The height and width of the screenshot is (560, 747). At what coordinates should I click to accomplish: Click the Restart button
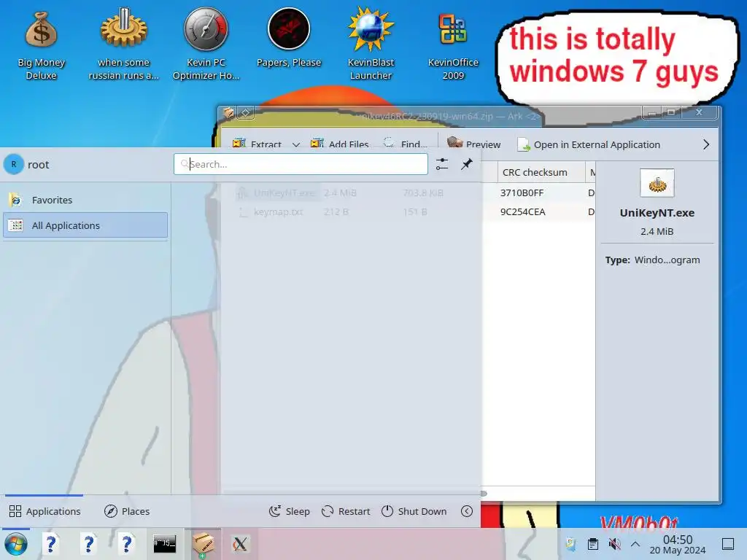tap(345, 511)
